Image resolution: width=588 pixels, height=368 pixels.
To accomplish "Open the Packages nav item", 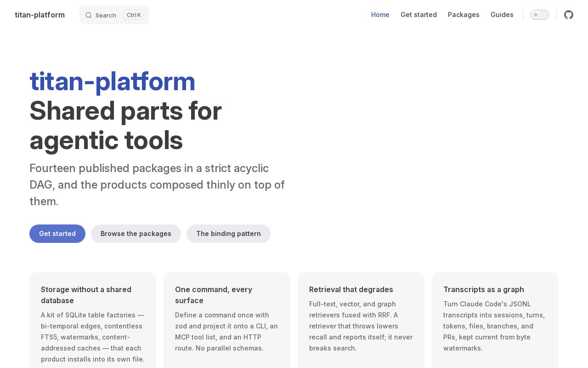I will click(x=464, y=15).
